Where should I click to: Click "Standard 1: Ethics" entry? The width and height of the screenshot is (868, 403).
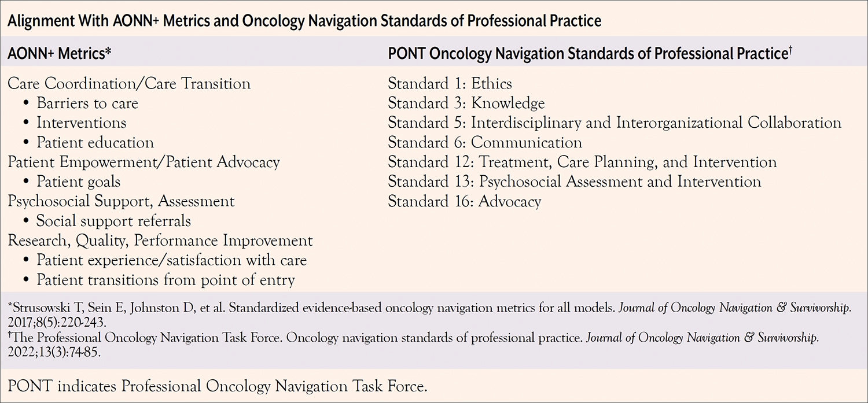(450, 84)
